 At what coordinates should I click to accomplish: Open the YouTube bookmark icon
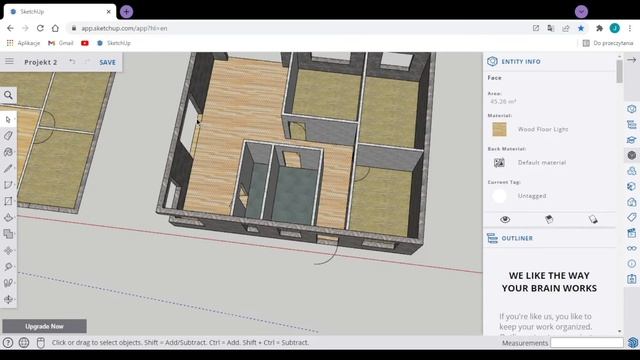(84, 43)
